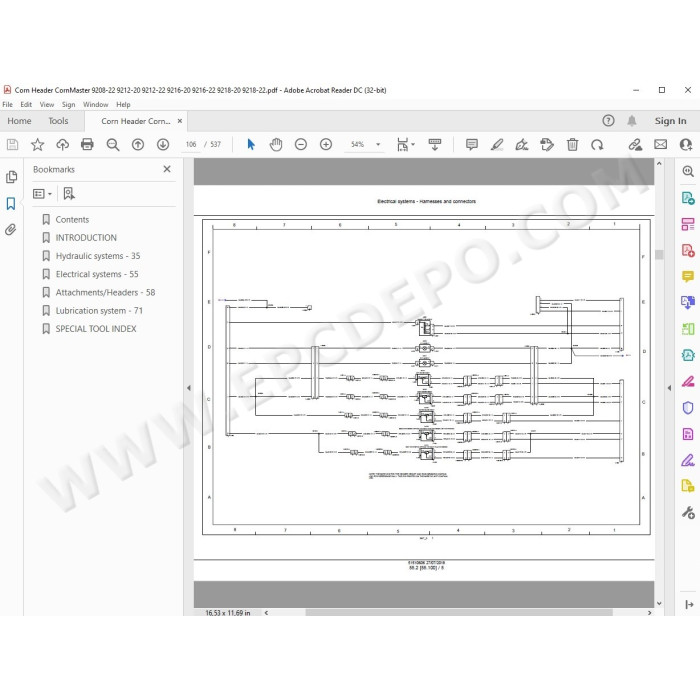
Task: Open the sign document pen tool
Action: [x=522, y=144]
